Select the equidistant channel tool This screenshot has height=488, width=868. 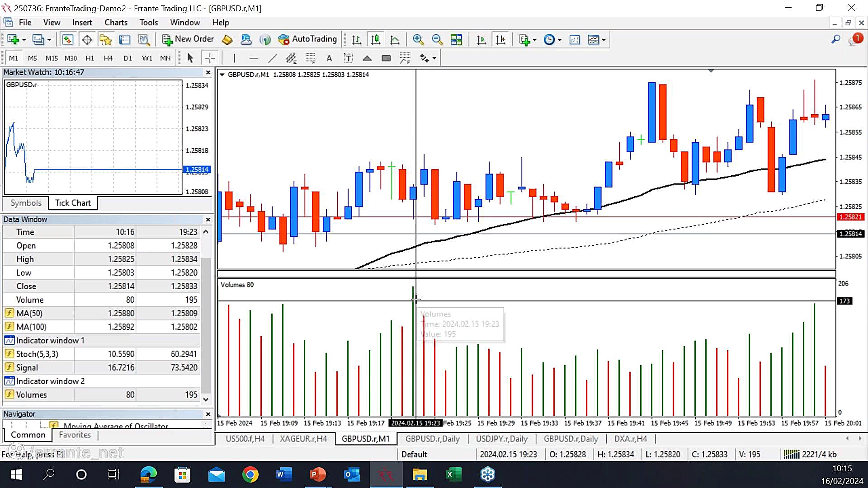coord(291,58)
